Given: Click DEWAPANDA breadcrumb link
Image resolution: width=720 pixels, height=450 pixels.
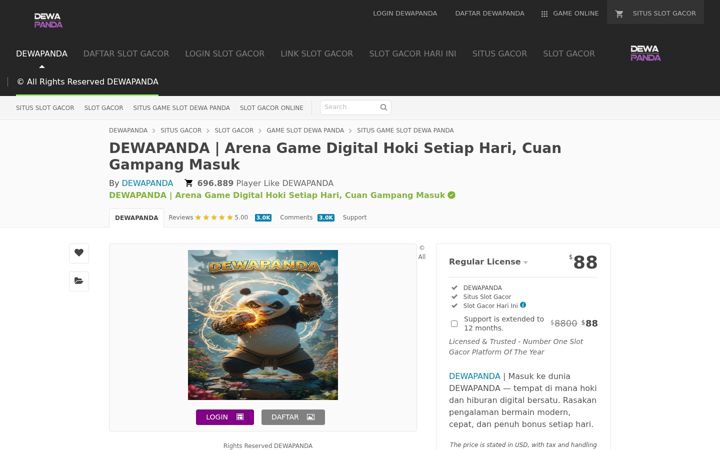Looking at the screenshot, I should (x=128, y=130).
